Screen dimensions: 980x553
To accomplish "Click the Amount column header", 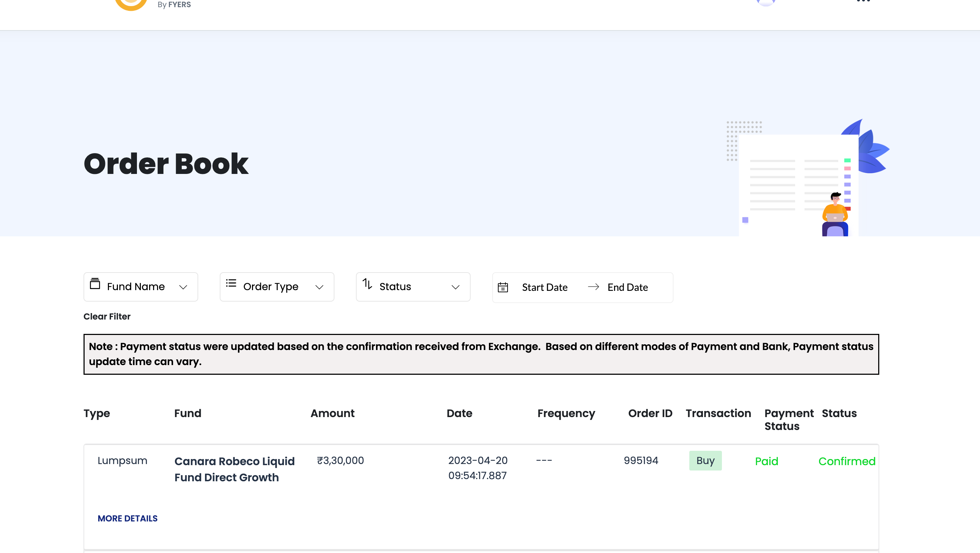I will pos(333,413).
